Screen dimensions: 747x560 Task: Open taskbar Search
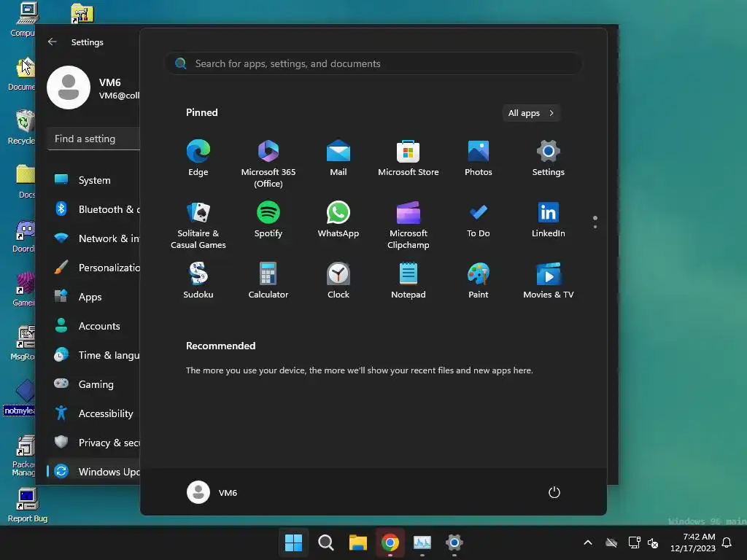[326, 542]
